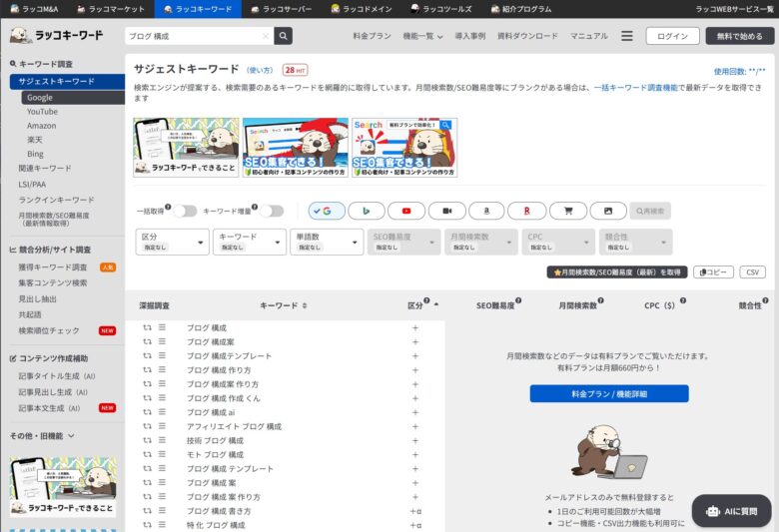Click the ラッコキーワード logo
Screen dimensions: 779x532
coord(56,35)
